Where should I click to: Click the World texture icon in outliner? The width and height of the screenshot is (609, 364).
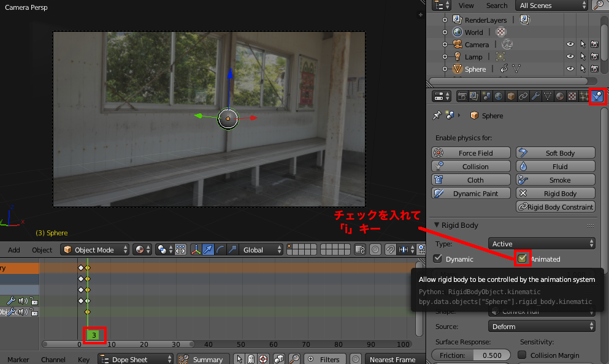point(501,32)
